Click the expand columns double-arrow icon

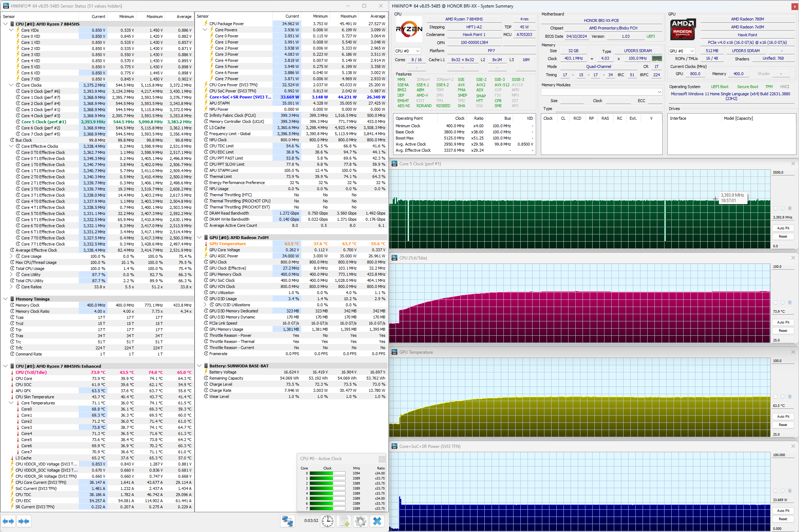pyautogui.click(x=8, y=521)
